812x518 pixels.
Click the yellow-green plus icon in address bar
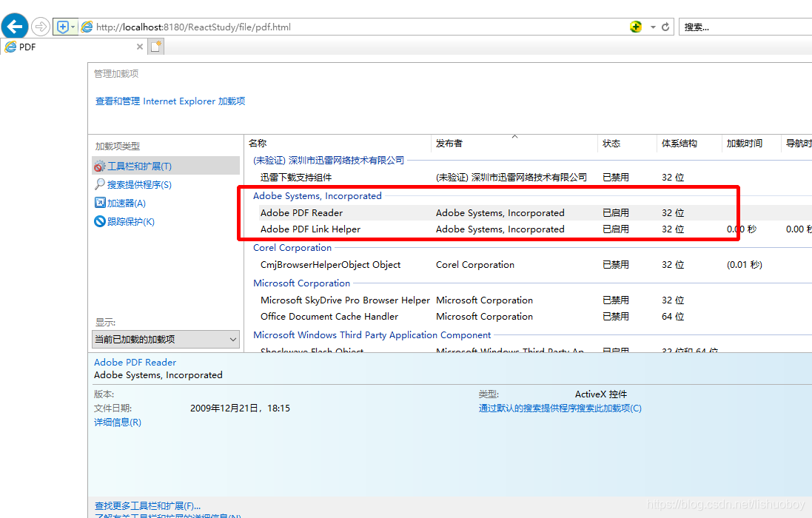[636, 27]
